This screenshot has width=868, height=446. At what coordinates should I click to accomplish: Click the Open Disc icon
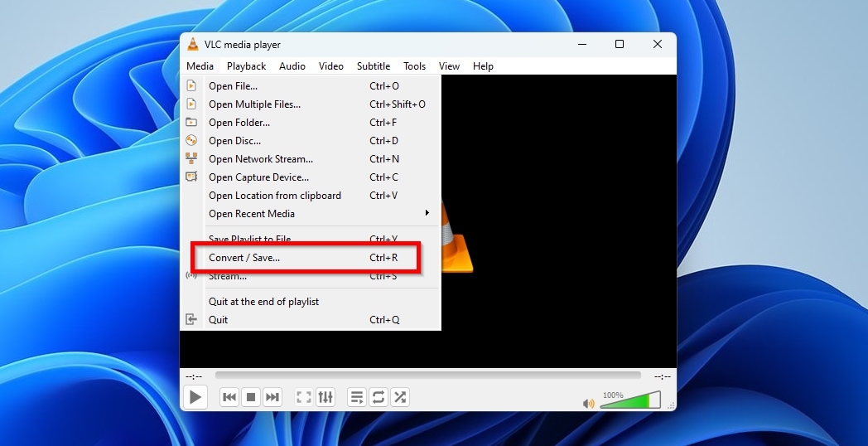click(x=191, y=140)
